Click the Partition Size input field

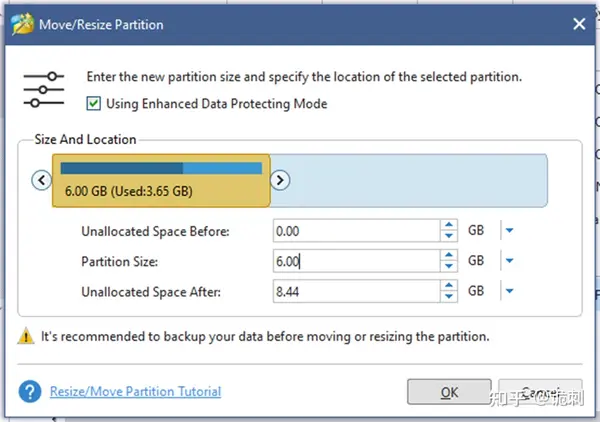tap(356, 261)
